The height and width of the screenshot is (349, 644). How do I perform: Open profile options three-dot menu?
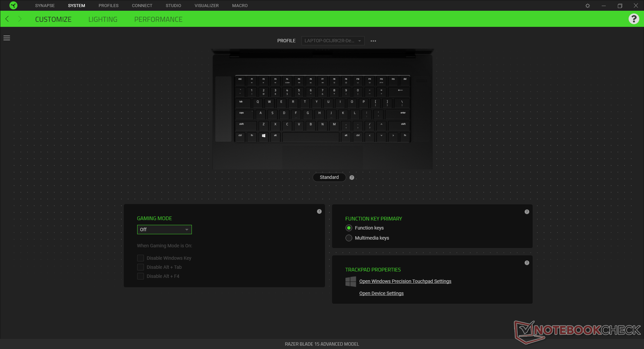pyautogui.click(x=373, y=41)
